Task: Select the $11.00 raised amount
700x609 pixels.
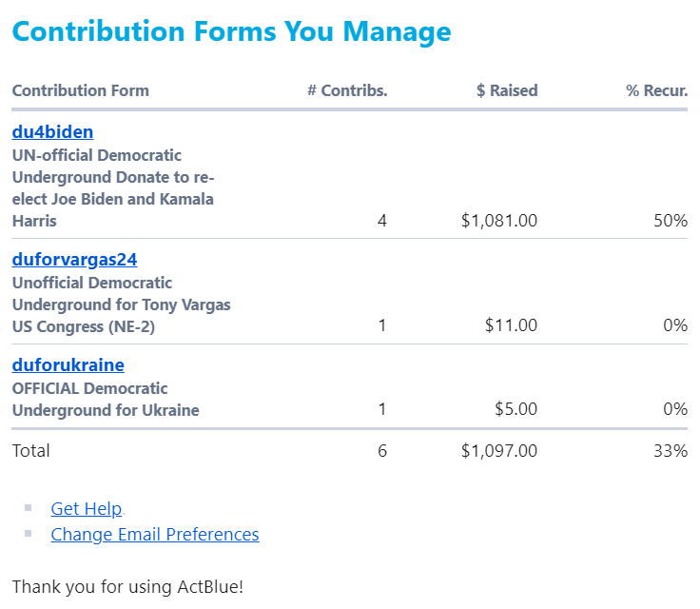Action: 511,325
